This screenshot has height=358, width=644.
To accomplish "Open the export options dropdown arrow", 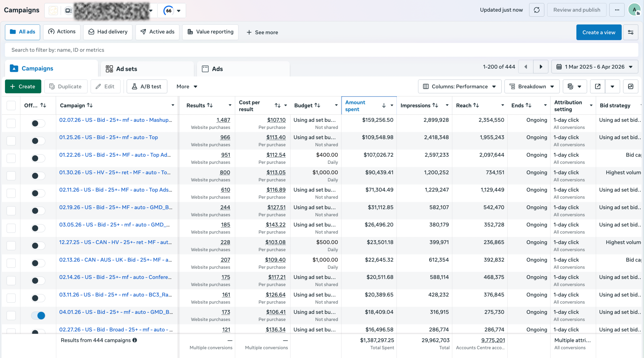I will pos(612,87).
